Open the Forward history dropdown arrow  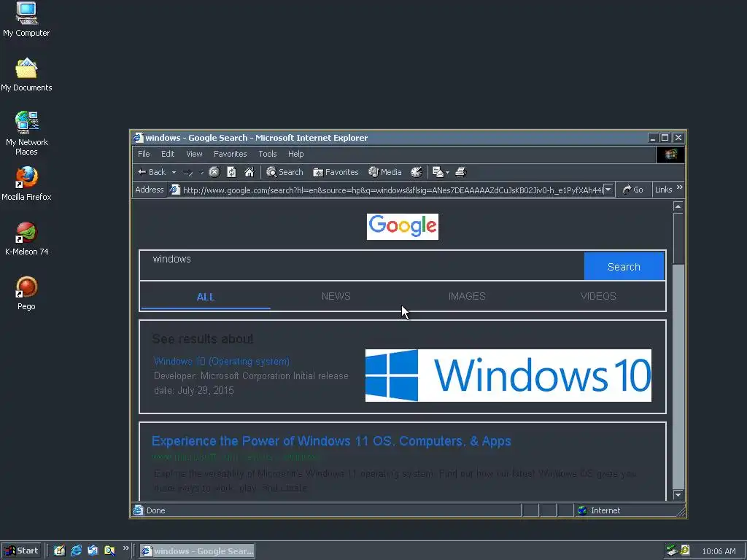[x=201, y=172]
